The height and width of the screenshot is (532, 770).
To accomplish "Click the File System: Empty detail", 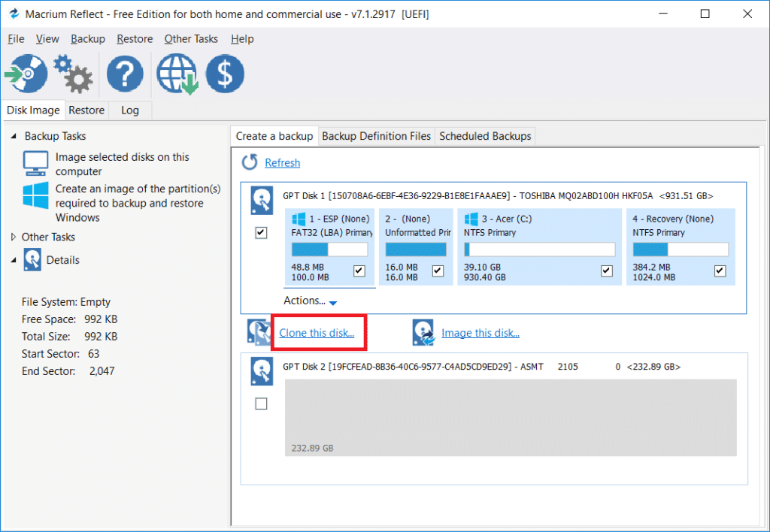I will click(x=66, y=302).
